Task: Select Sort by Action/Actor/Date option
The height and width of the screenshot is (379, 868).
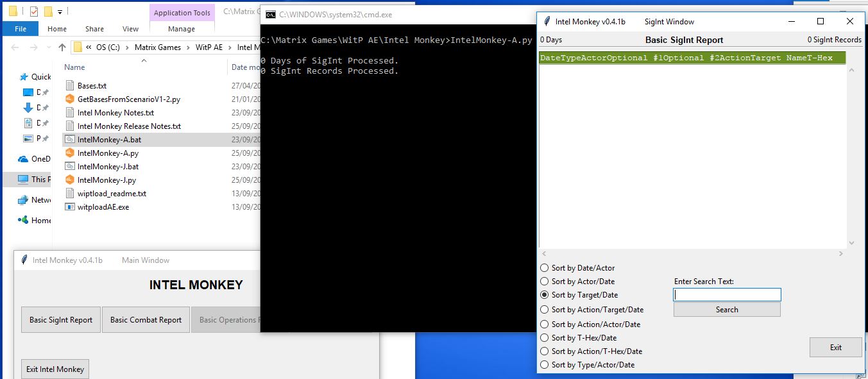Action: pos(545,324)
